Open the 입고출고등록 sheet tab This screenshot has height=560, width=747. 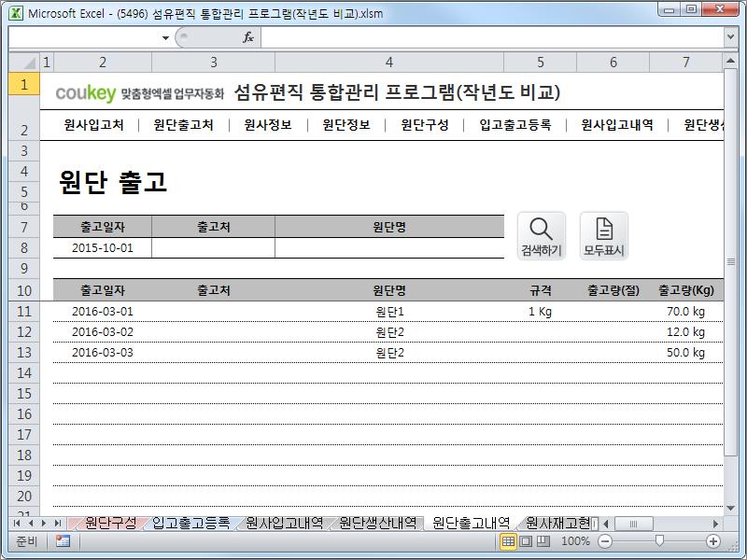(190, 524)
